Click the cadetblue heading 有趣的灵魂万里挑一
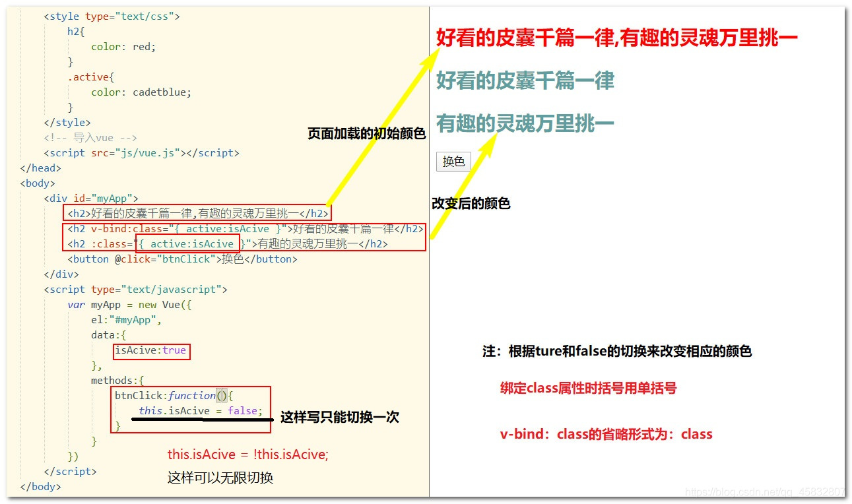852x504 pixels. (525, 123)
